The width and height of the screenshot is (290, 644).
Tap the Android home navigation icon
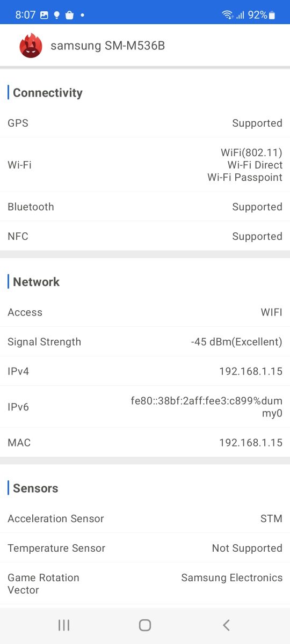click(145, 625)
